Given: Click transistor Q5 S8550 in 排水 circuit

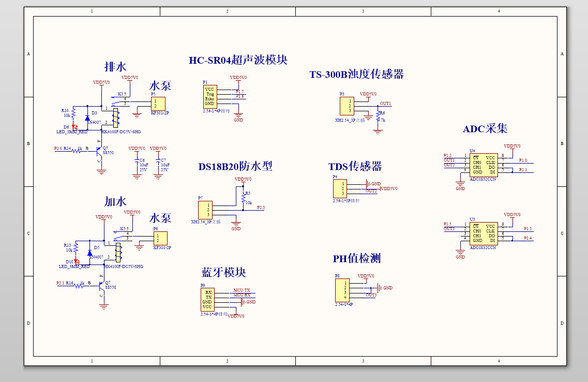Looking at the screenshot, I should point(99,152).
